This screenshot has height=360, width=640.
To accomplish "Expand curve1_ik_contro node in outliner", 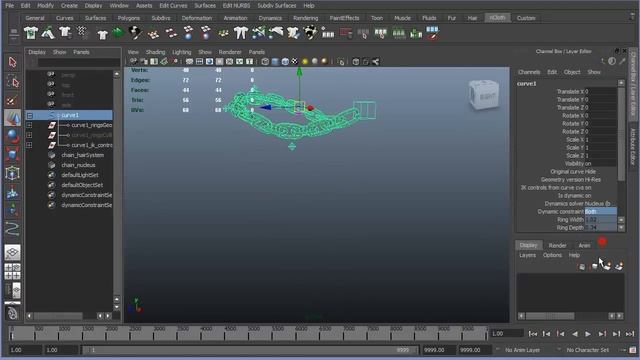I will point(29,145).
